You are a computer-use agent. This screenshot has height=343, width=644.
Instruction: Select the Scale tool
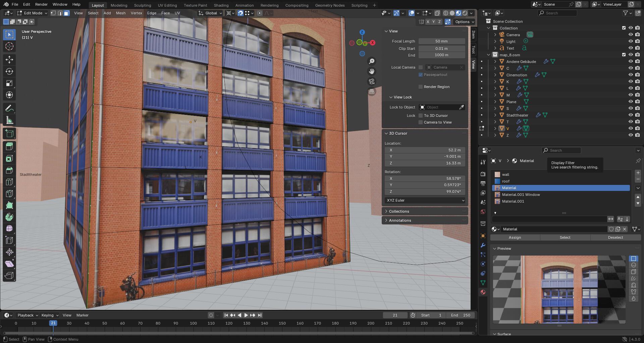pos(9,83)
